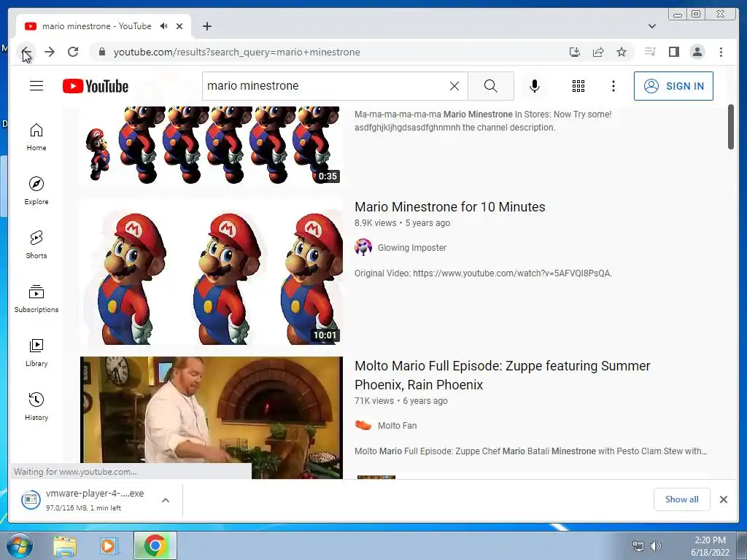The image size is (747, 560).
Task: Visit the Glowing Imposter channel
Action: pyautogui.click(x=412, y=248)
